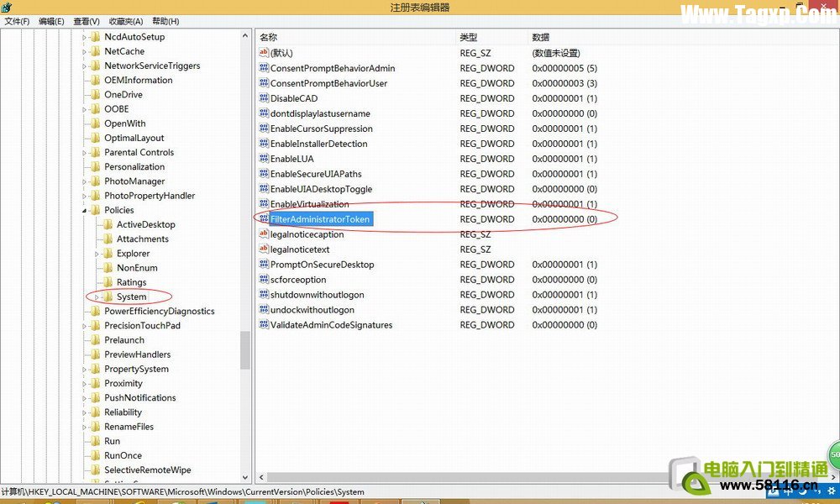Click the string icon of the (默认) value
The height and width of the screenshot is (504, 840).
pos(264,52)
